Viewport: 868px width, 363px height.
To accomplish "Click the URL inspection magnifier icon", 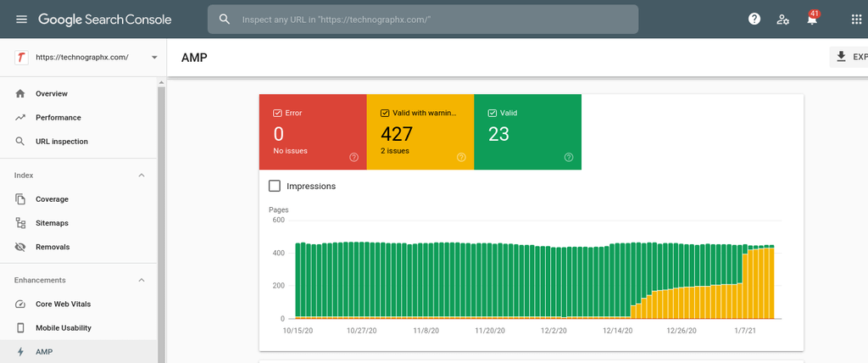I will click(x=20, y=142).
